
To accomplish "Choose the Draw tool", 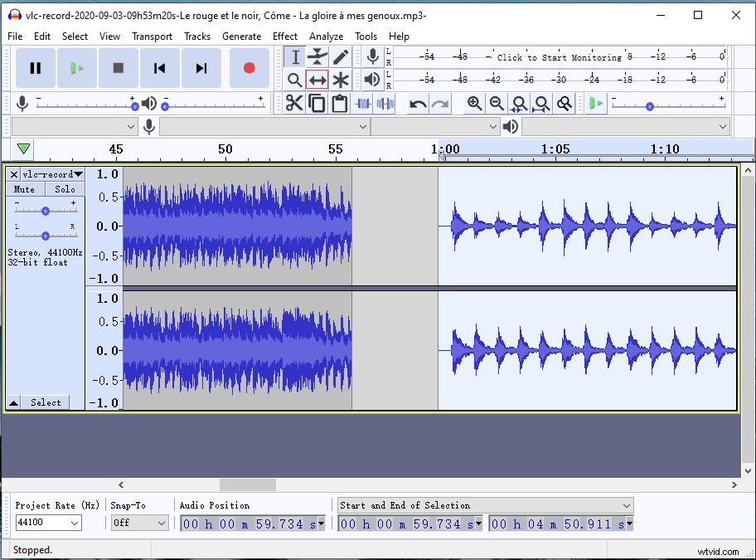I will coord(340,56).
